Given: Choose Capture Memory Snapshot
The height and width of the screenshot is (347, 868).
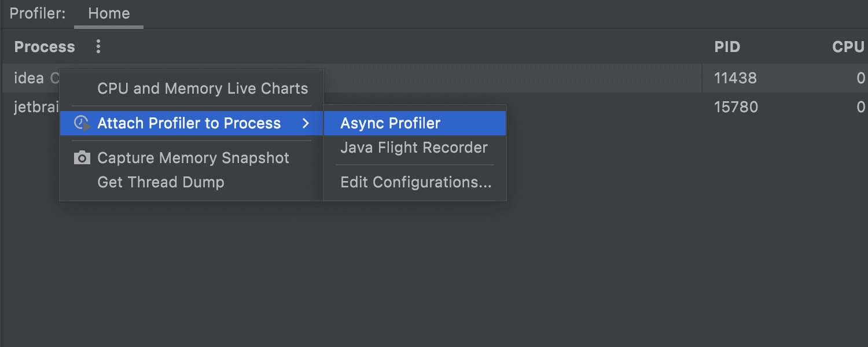Looking at the screenshot, I should [193, 158].
